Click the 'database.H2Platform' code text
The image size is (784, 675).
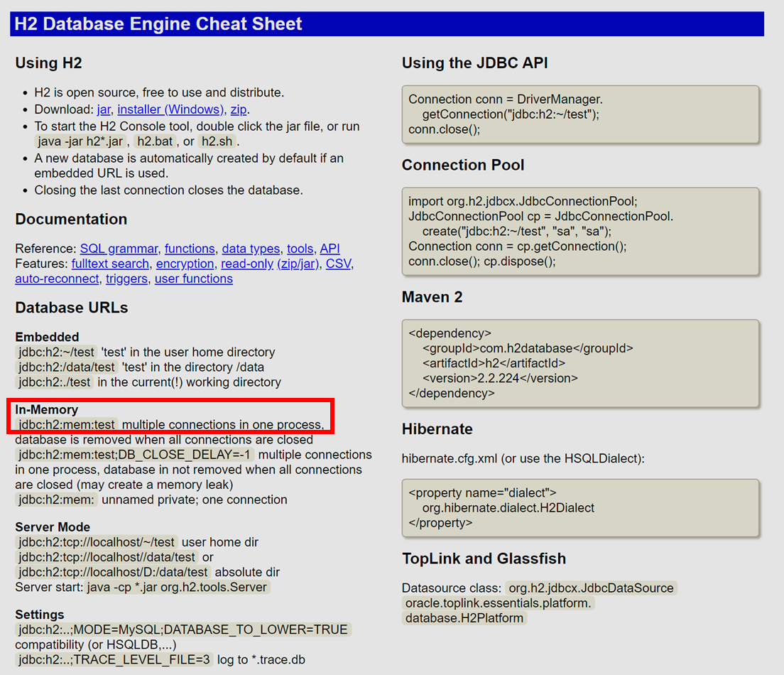[464, 618]
